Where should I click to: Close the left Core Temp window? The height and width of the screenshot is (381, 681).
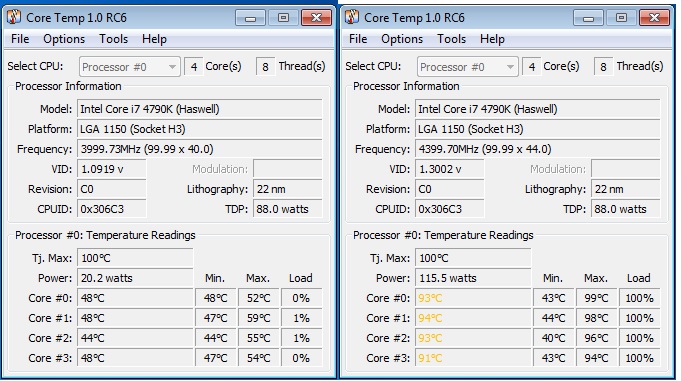point(316,18)
